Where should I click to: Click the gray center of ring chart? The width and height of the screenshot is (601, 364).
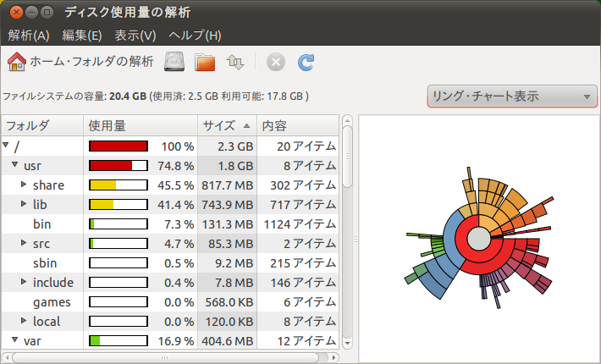479,239
